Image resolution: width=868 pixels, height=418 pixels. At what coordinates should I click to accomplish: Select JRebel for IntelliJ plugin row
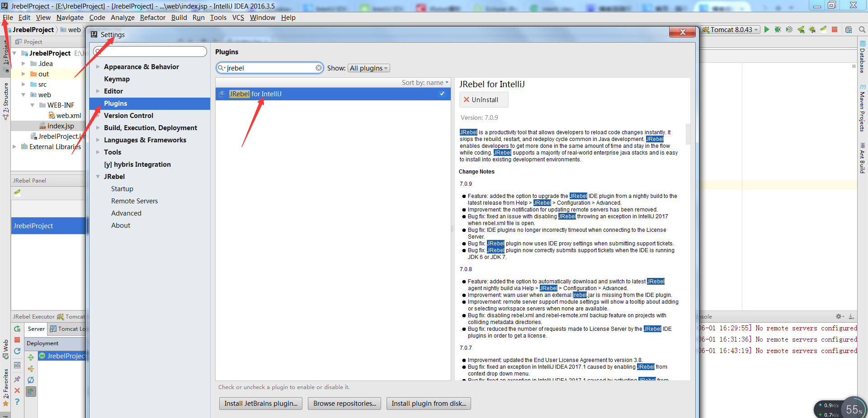(333, 94)
